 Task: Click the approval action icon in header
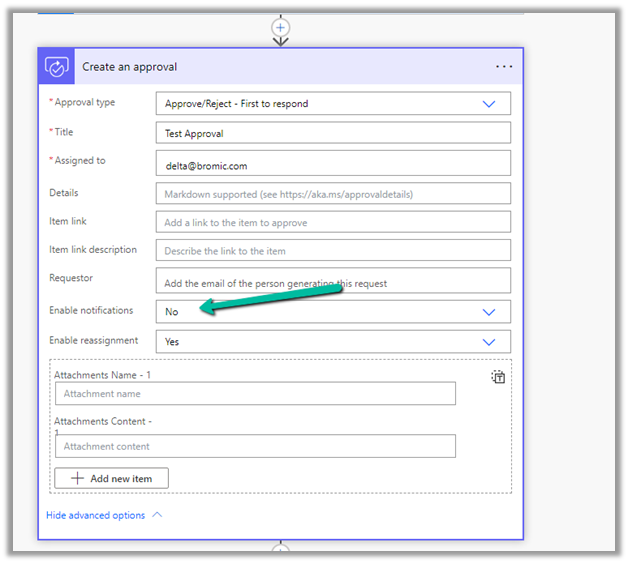pos(56,66)
